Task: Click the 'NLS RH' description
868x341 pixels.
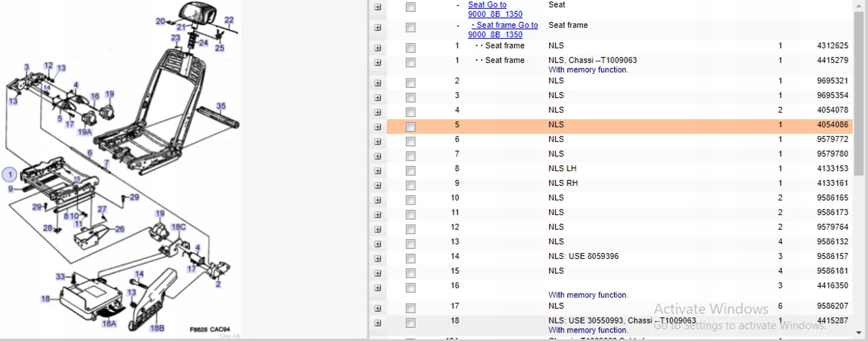Action: [x=563, y=183]
